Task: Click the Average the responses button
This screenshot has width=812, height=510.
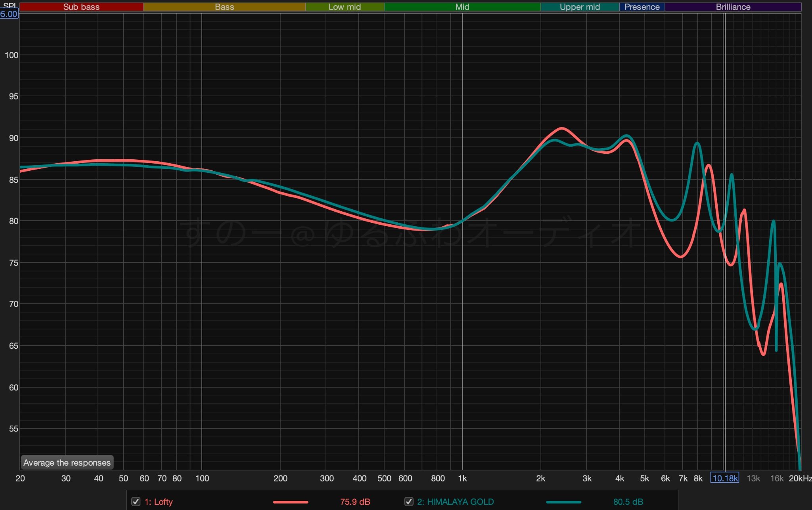Action: pyautogui.click(x=67, y=462)
